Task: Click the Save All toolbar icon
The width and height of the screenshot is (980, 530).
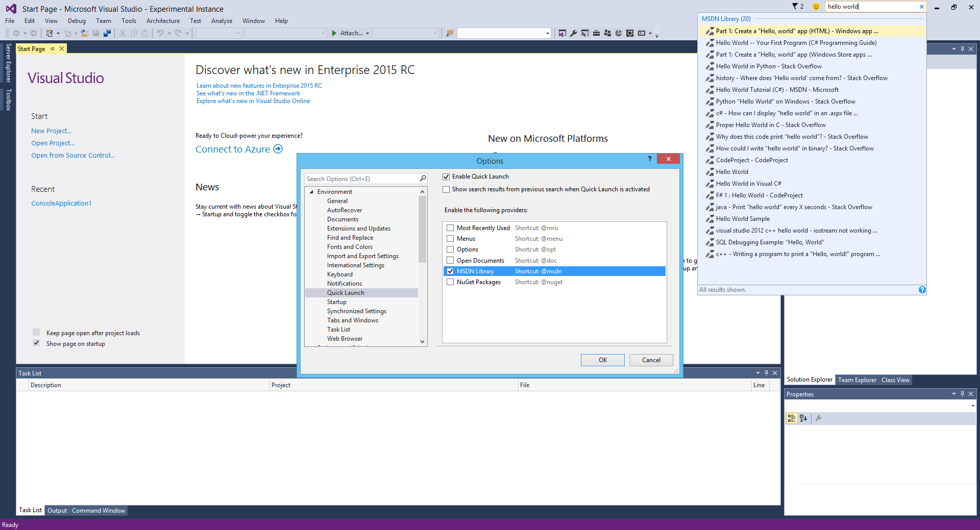Action: [107, 33]
